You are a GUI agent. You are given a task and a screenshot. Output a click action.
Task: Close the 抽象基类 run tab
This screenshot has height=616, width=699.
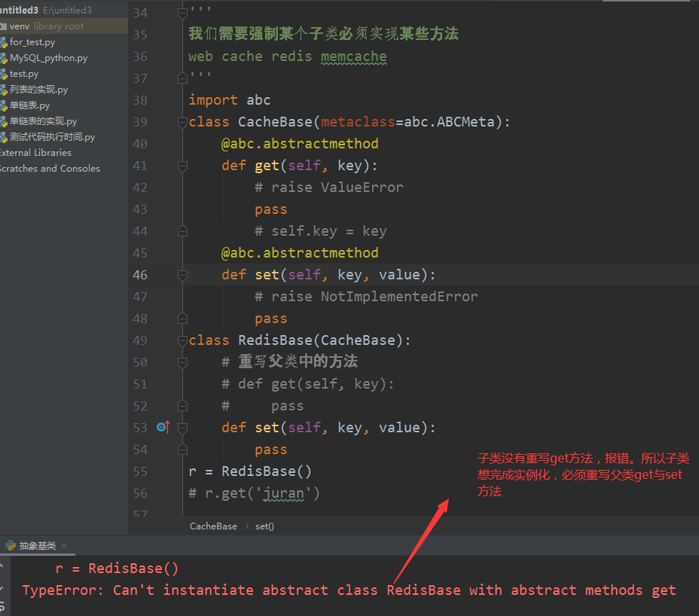pyautogui.click(x=64, y=545)
